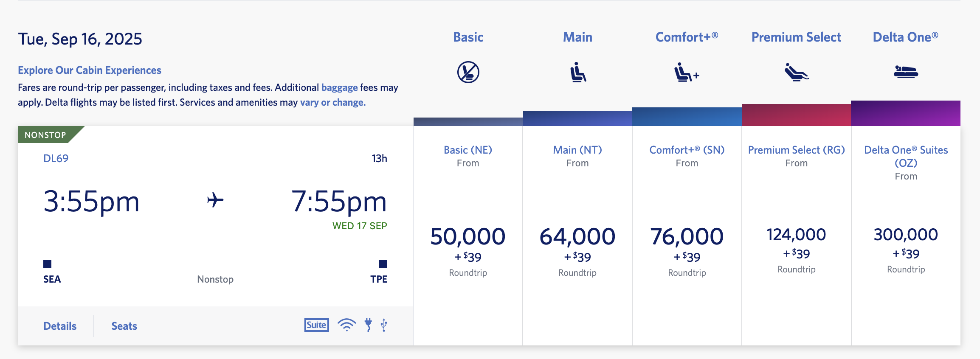Open the Basic cabin column header
Image resolution: width=980 pixels, height=359 pixels.
(468, 37)
